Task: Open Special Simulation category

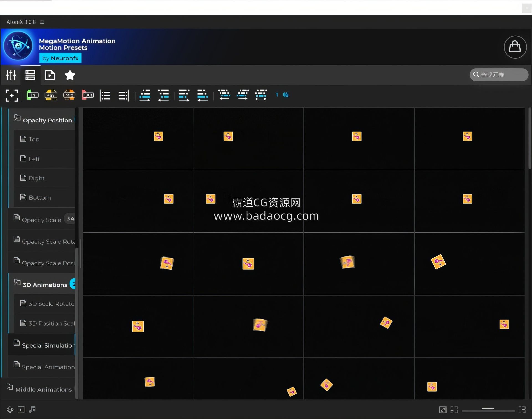Action: point(42,345)
